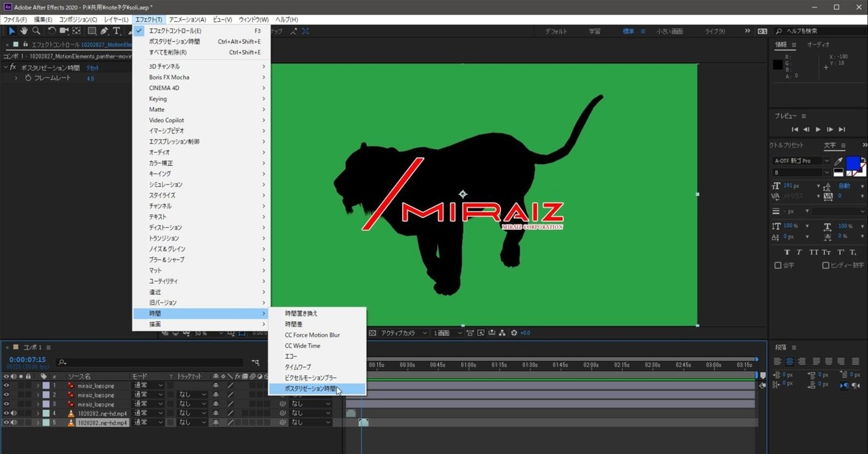The image size is (868, 454).
Task: Click the ヘルプを検索 search field
Action: click(822, 31)
